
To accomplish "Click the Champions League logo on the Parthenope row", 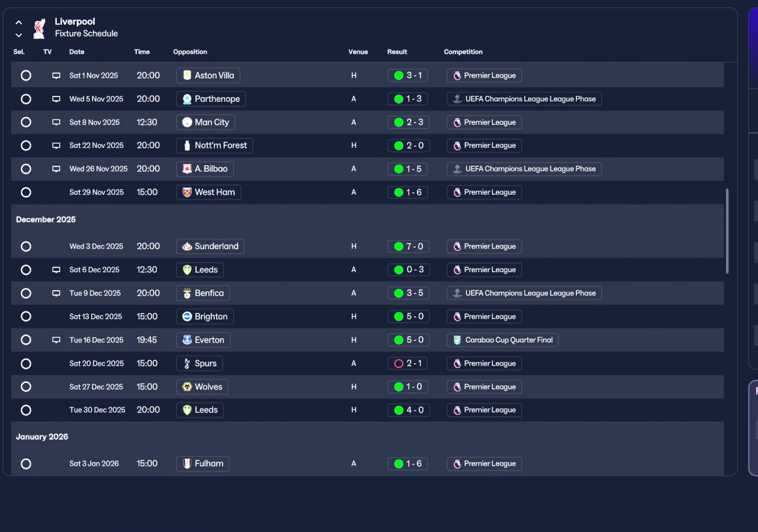I will (x=457, y=99).
